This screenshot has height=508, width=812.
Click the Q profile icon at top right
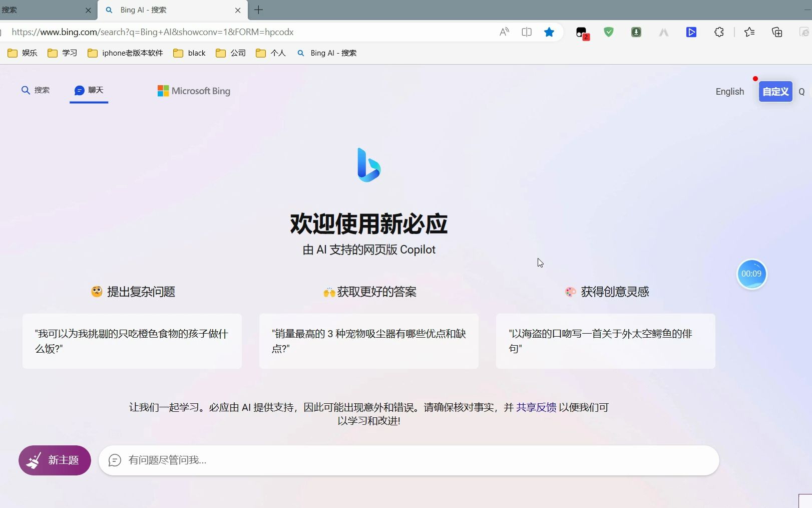(x=801, y=92)
